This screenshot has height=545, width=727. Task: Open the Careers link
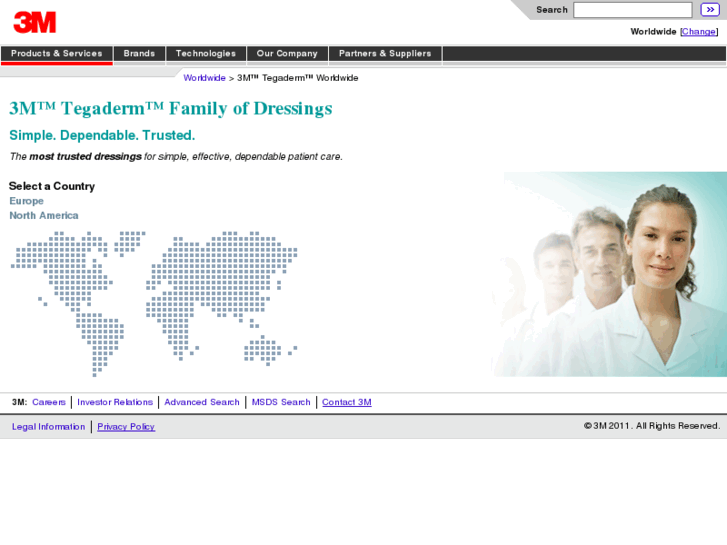(x=49, y=402)
